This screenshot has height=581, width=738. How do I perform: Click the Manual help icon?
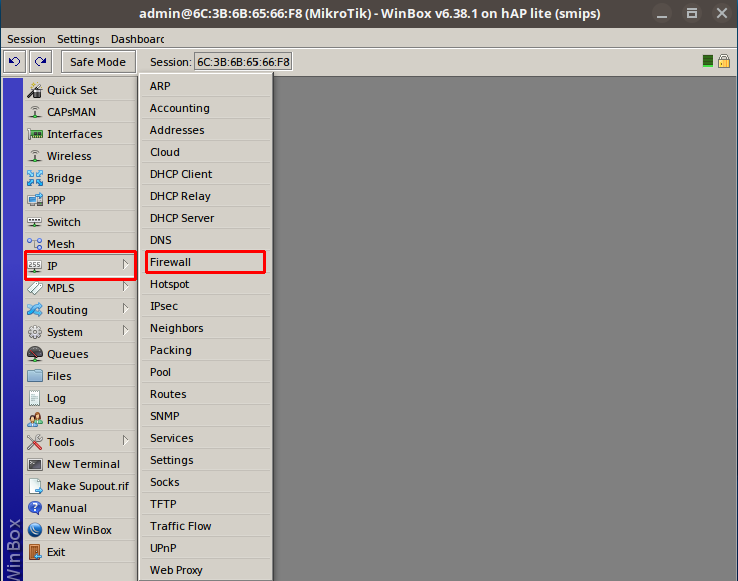(x=35, y=508)
